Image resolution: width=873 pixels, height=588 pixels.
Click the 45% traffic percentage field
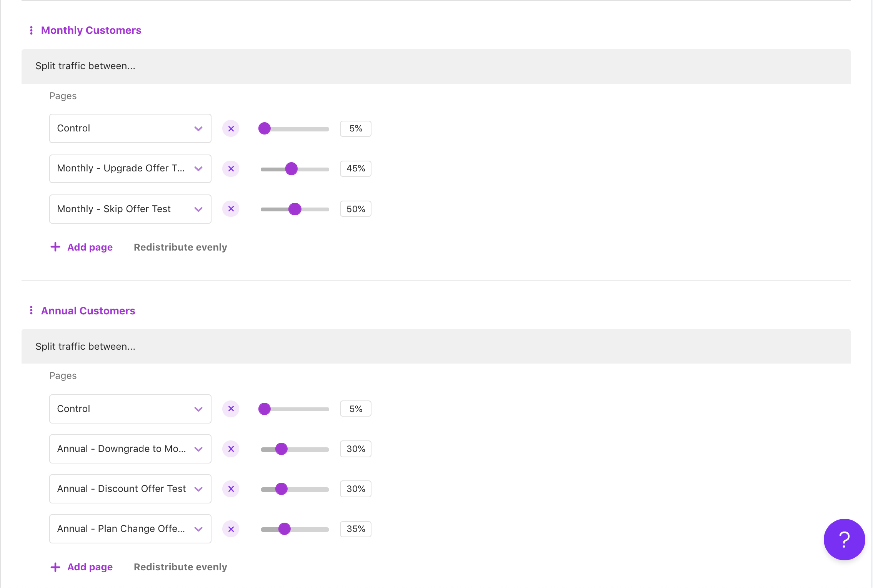point(355,169)
